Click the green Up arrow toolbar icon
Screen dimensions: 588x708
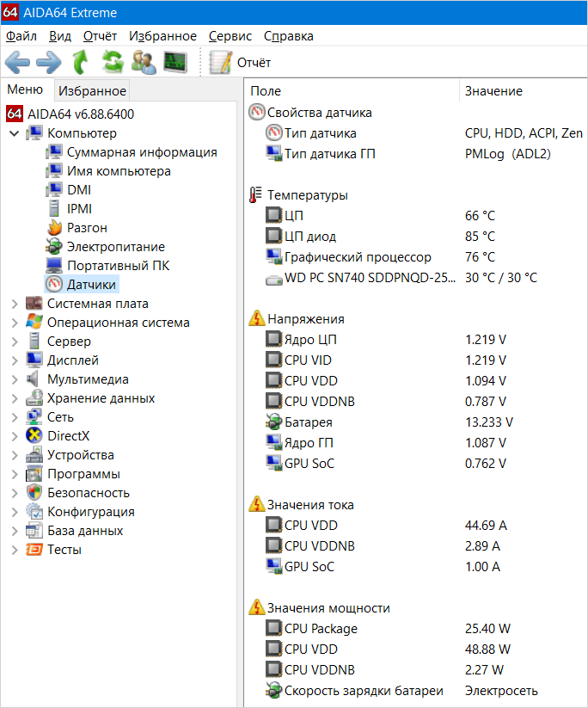(x=80, y=62)
